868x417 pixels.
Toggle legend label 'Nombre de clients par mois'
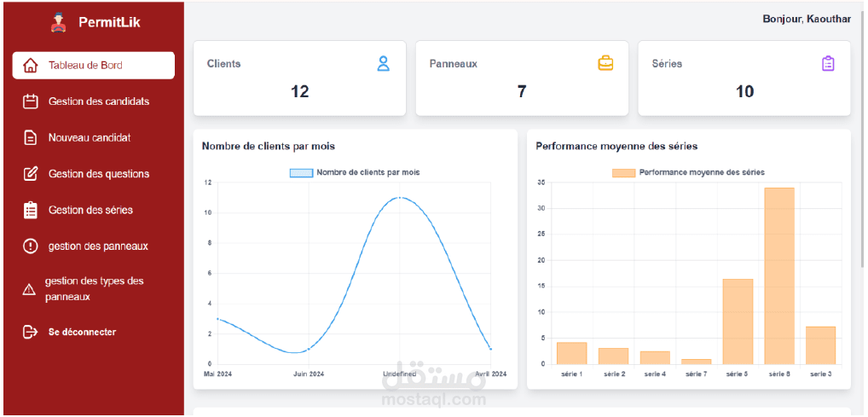click(368, 173)
